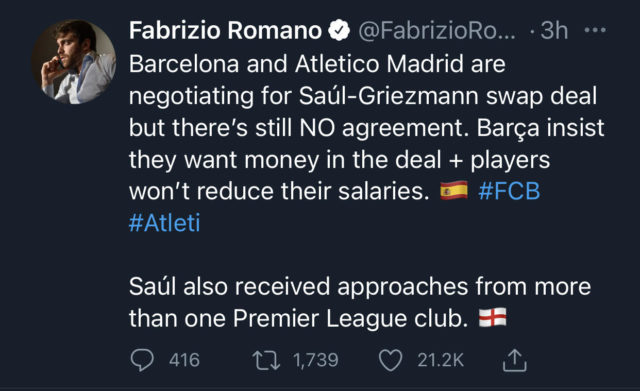Retweet using the arrows icon
Image resolution: width=640 pixels, height=391 pixels.
click(x=266, y=360)
